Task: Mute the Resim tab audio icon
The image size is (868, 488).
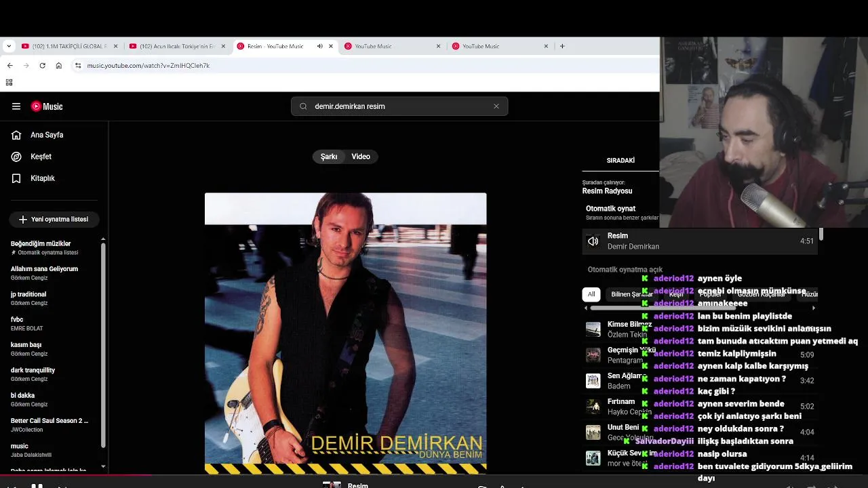Action: click(319, 46)
